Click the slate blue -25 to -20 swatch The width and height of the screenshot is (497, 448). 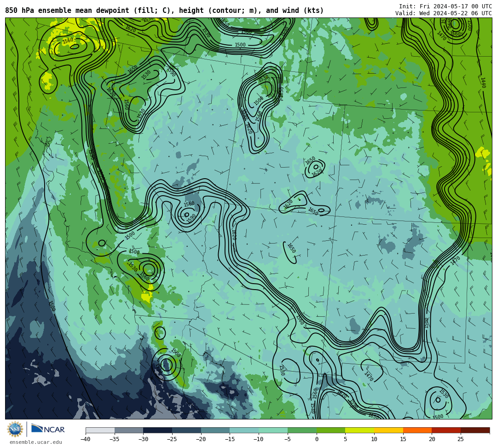[187, 430]
